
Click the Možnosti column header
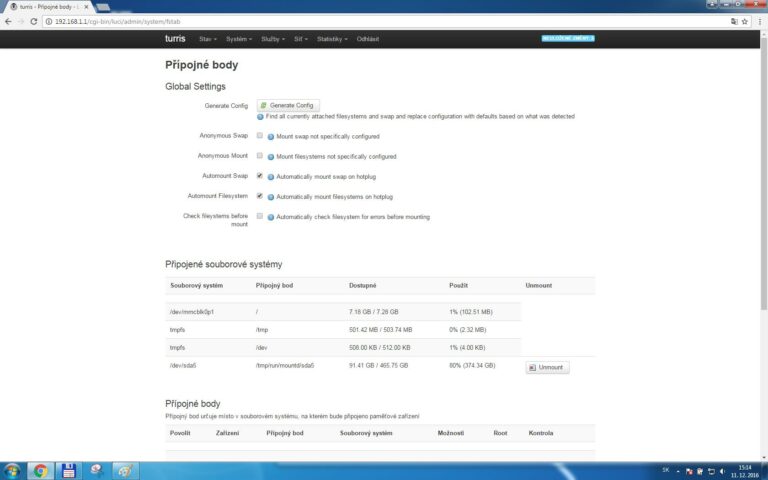pyautogui.click(x=451, y=433)
